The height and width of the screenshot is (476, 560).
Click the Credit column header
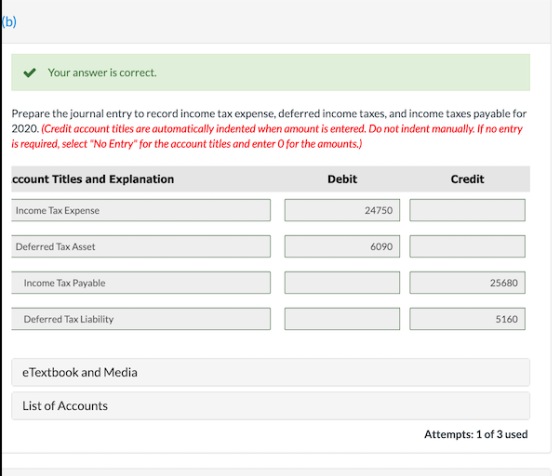pyautogui.click(x=467, y=179)
